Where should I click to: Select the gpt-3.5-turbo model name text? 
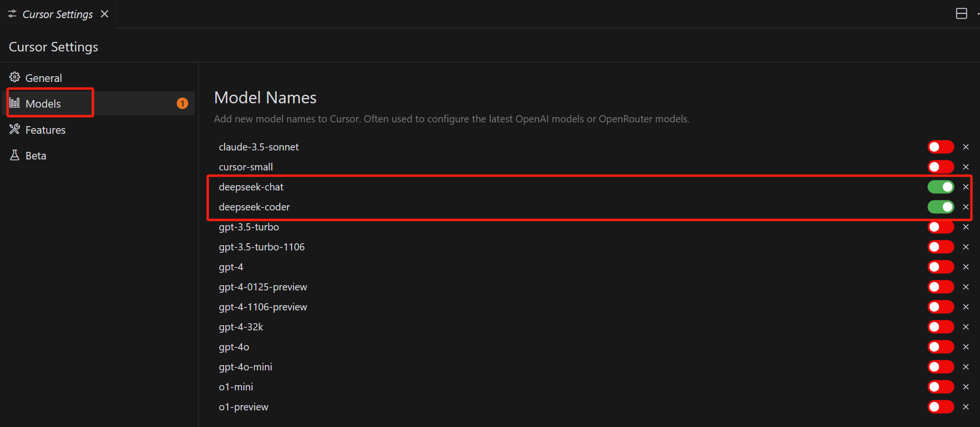[249, 227]
